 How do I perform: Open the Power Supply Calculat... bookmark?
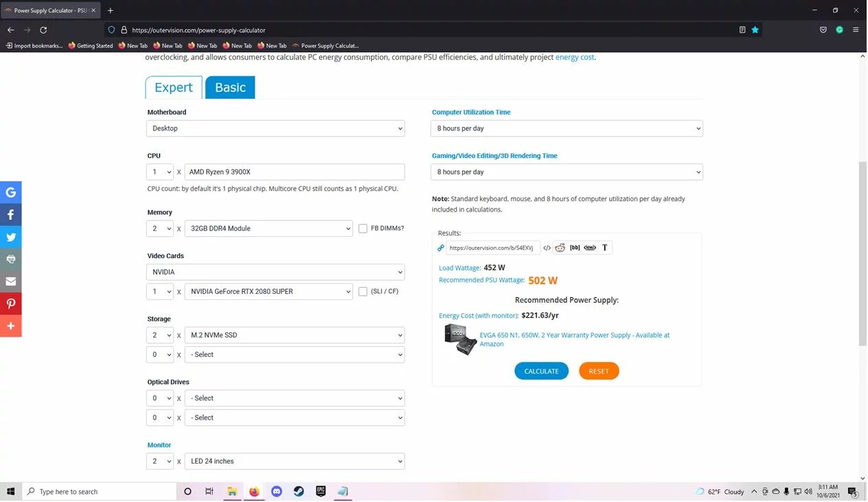pos(325,46)
